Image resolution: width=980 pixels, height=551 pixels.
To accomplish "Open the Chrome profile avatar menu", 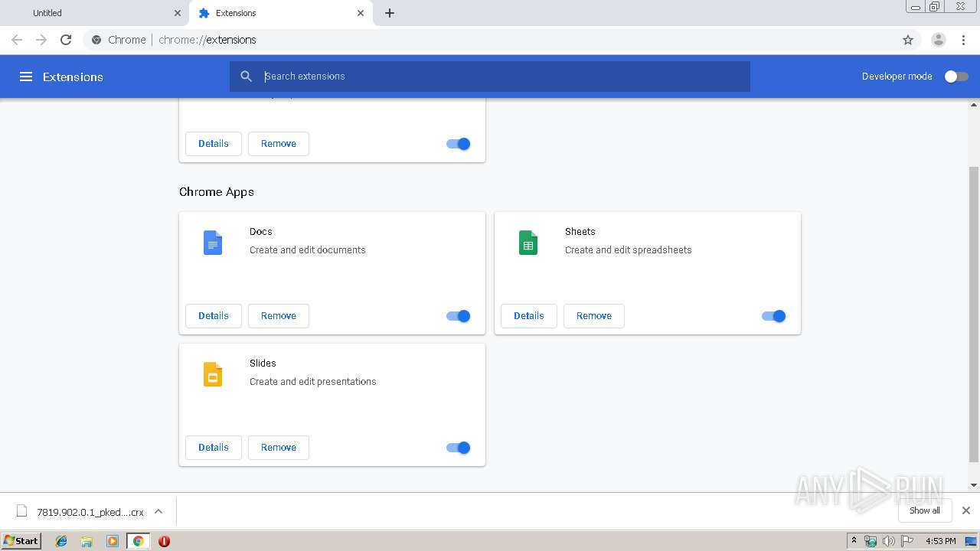I will pos(939,40).
